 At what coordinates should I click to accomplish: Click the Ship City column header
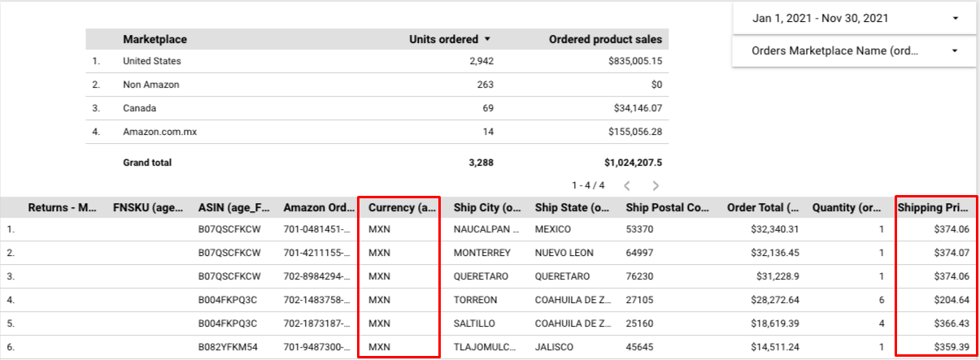(x=487, y=208)
